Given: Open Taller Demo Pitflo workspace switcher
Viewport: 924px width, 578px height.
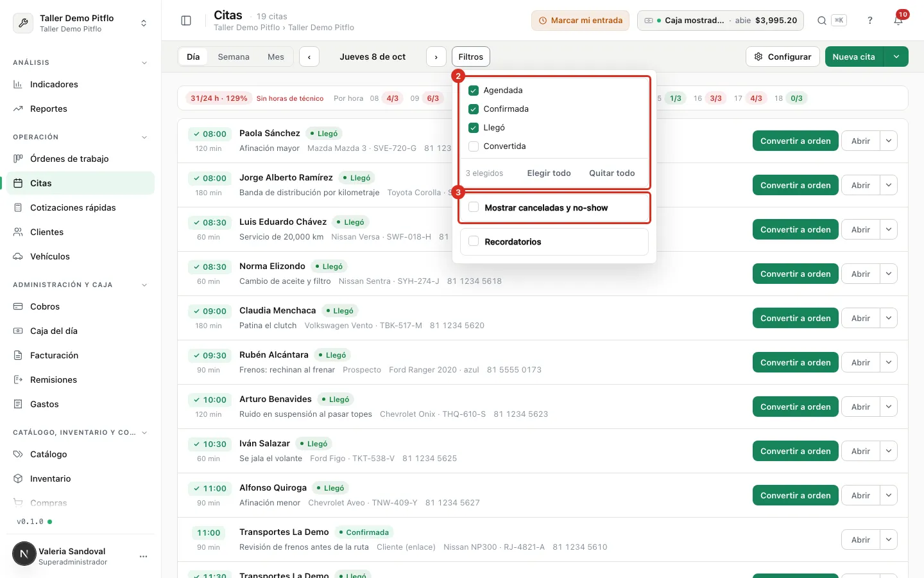Looking at the screenshot, I should tap(81, 23).
